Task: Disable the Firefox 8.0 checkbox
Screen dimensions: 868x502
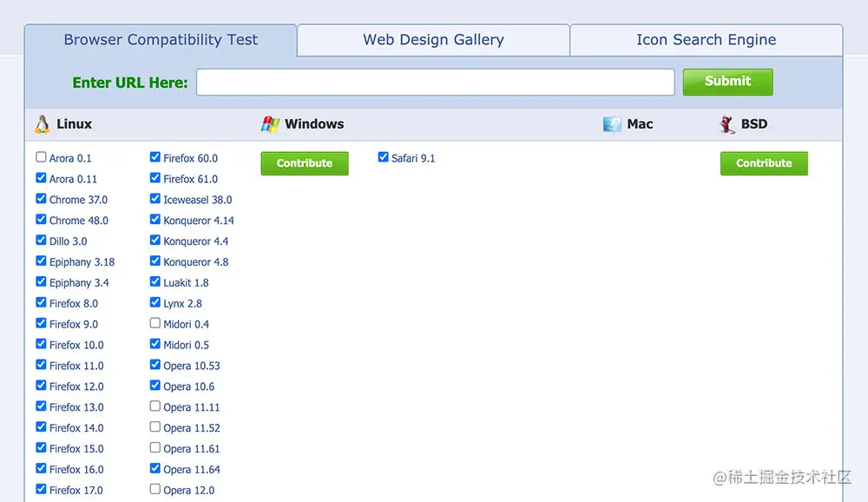Action: [41, 302]
